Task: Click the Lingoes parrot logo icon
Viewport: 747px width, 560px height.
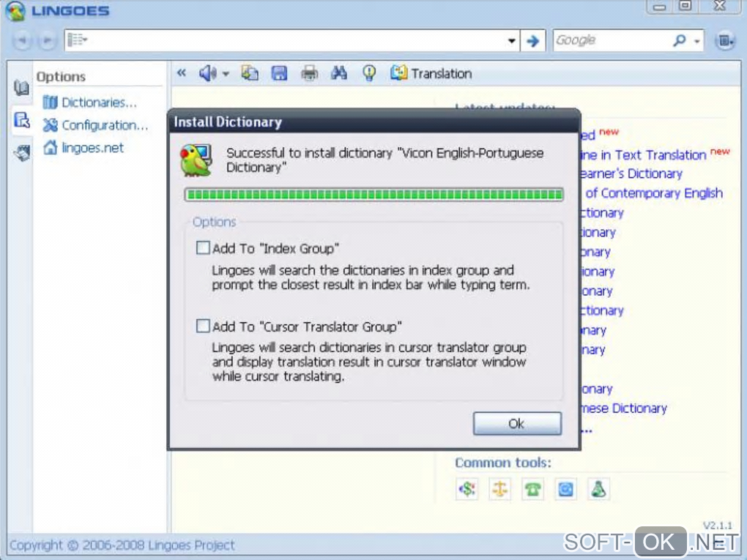Action: pos(15,11)
